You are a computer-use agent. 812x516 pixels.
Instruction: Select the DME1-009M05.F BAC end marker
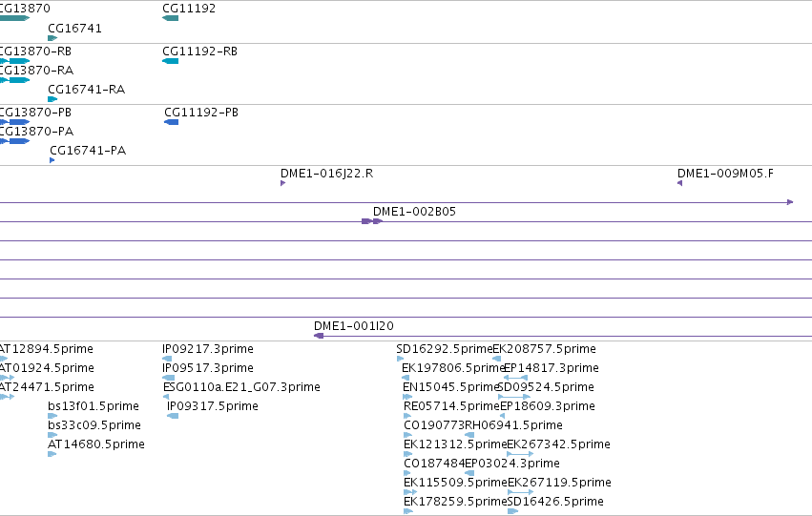[x=680, y=183]
